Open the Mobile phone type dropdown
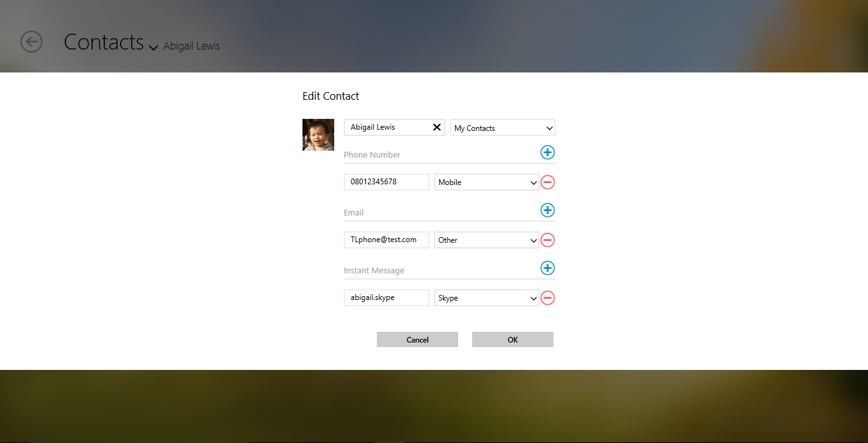868x443 pixels. (x=486, y=182)
